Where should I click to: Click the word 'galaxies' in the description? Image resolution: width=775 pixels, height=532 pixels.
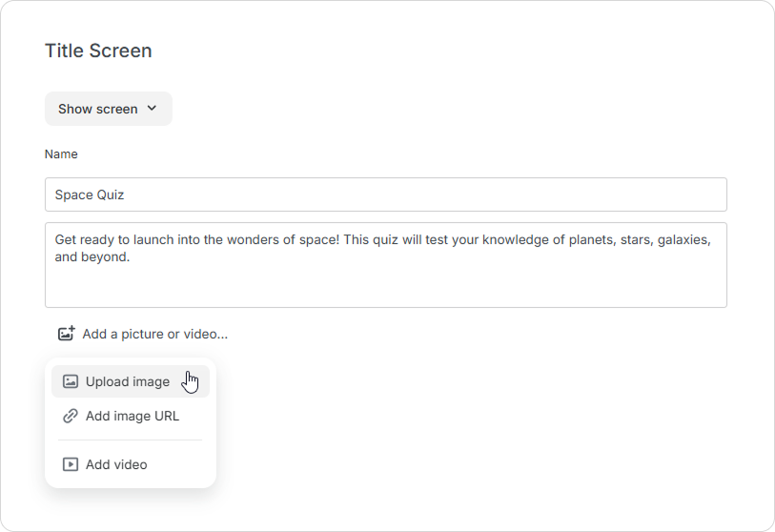[684, 240]
